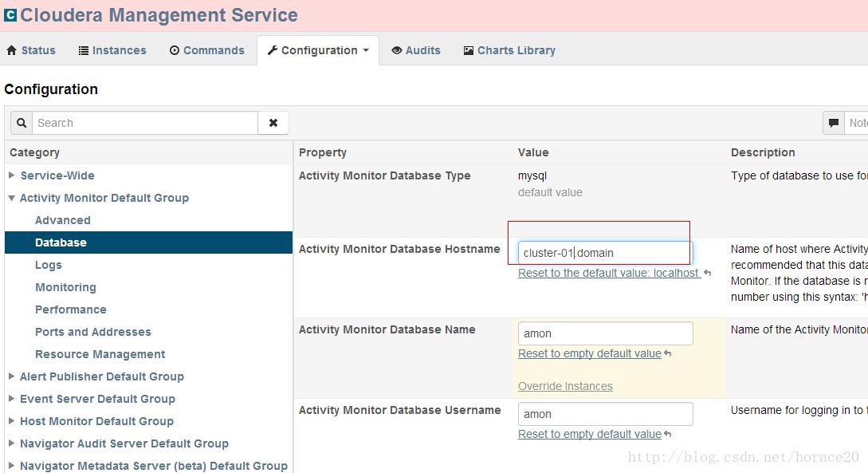The height and width of the screenshot is (473, 868).
Task: Click the Database Username input field
Action: tap(605, 414)
